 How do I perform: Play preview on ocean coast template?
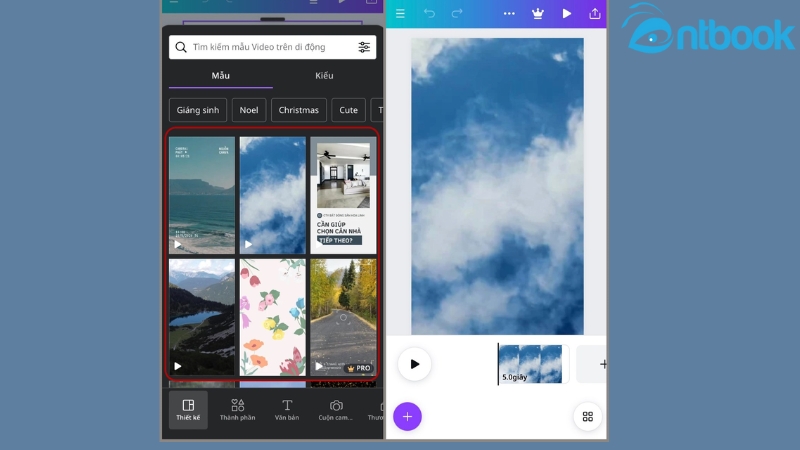(177, 244)
